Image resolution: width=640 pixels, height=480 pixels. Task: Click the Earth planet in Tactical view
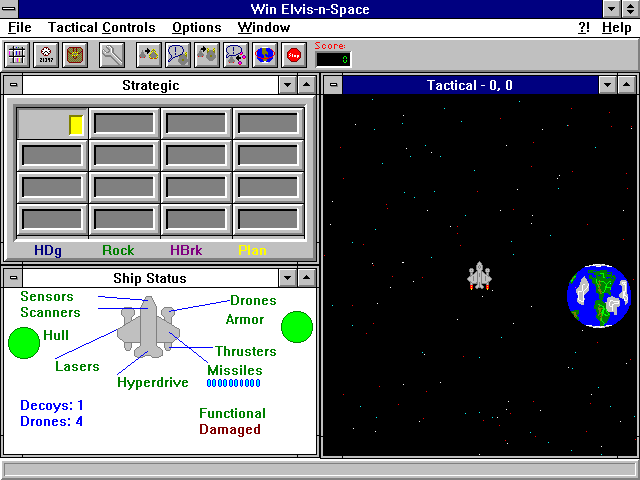599,296
